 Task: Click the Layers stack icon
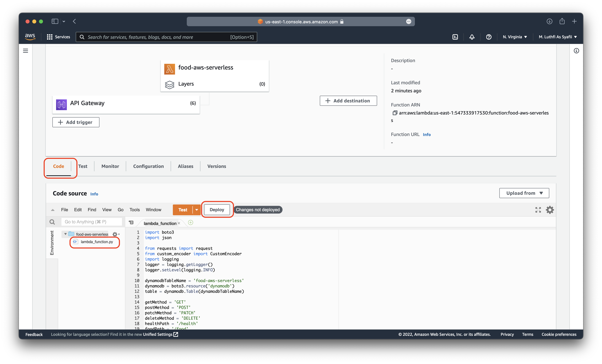pos(169,85)
